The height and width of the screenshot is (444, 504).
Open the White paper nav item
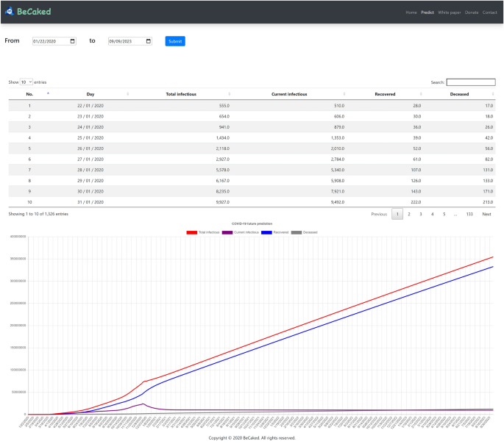click(x=449, y=12)
